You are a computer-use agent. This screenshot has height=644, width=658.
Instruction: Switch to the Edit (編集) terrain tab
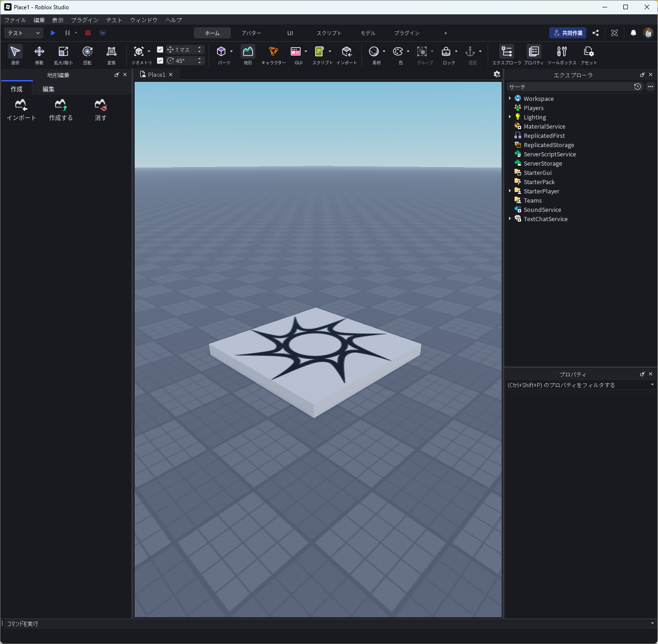tap(49, 89)
